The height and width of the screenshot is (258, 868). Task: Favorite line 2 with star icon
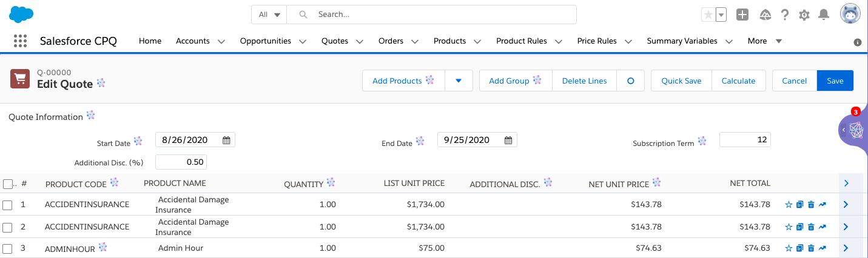point(789,227)
